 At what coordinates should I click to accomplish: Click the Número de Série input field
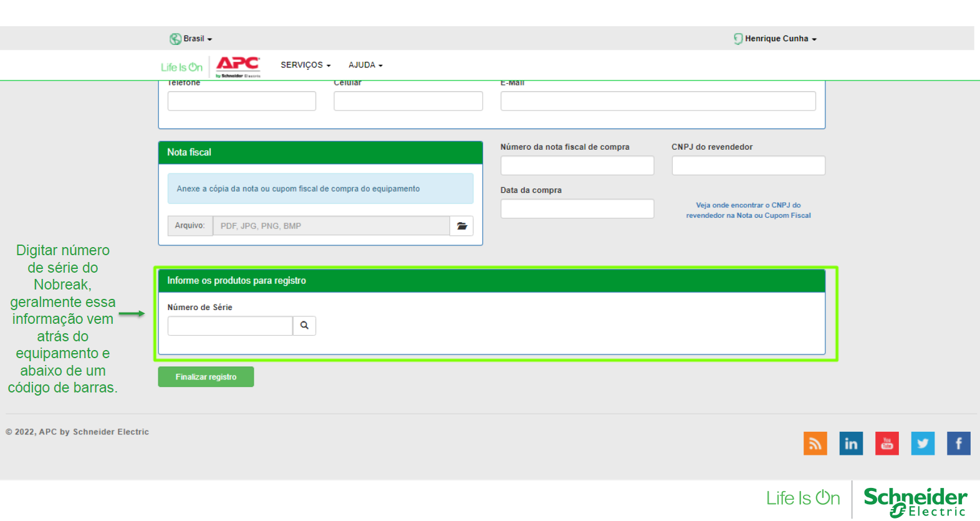(230, 326)
